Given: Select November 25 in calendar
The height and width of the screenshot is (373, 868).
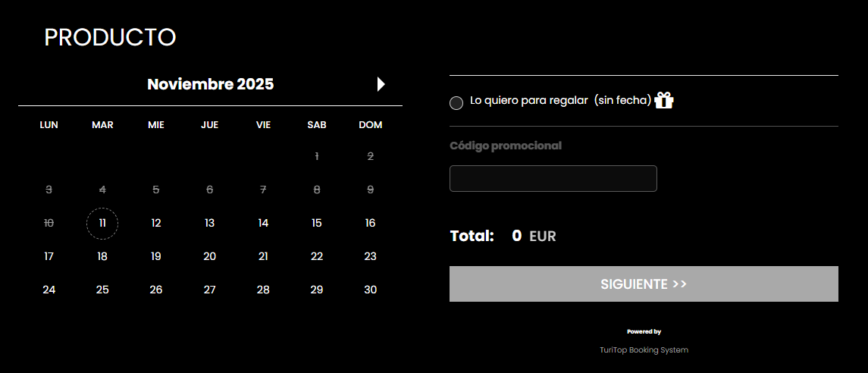Looking at the screenshot, I should (102, 290).
